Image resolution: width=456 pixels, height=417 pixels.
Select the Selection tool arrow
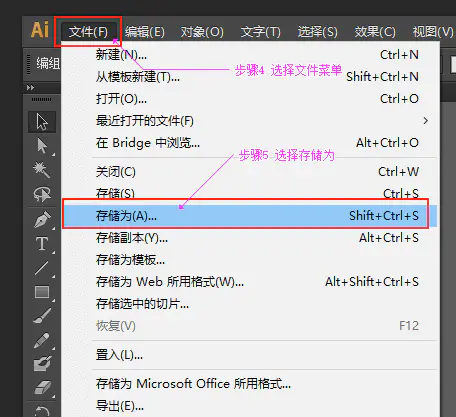pos(42,122)
